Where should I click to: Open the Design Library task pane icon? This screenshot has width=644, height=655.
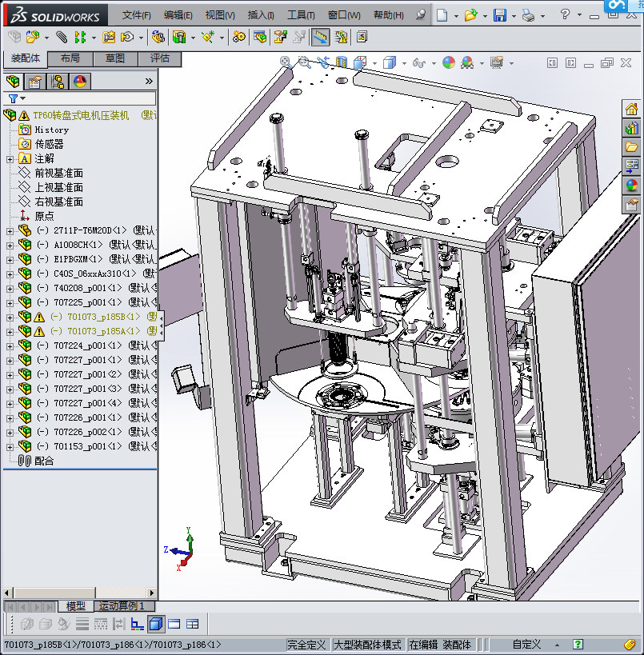(x=632, y=128)
